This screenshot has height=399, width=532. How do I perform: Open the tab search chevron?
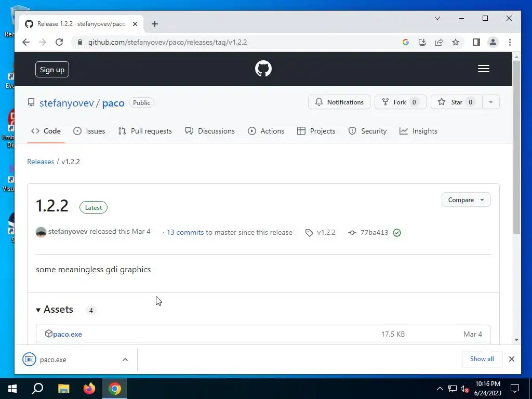pyautogui.click(x=437, y=18)
